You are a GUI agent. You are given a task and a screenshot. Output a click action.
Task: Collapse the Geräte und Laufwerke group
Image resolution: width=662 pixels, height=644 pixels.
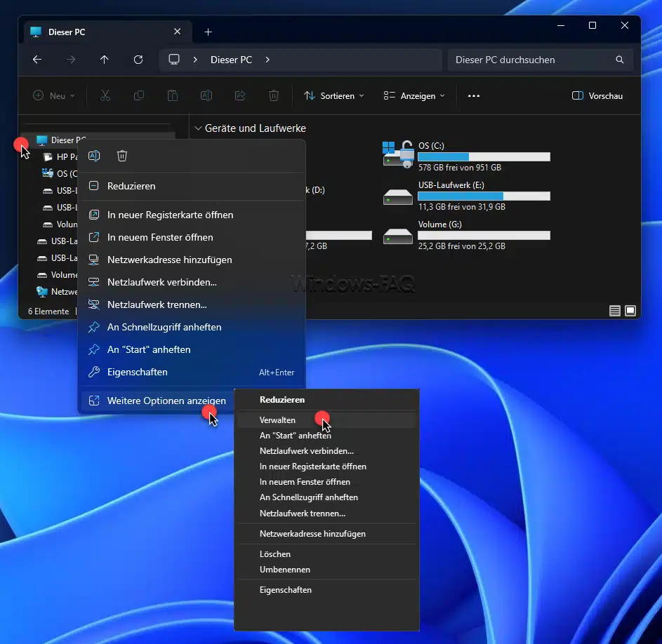pyautogui.click(x=197, y=128)
